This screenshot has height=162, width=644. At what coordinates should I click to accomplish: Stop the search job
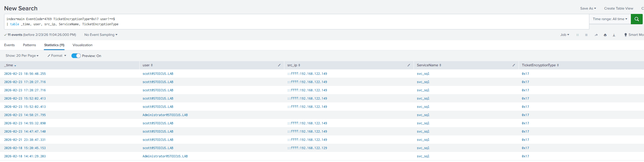[586, 35]
